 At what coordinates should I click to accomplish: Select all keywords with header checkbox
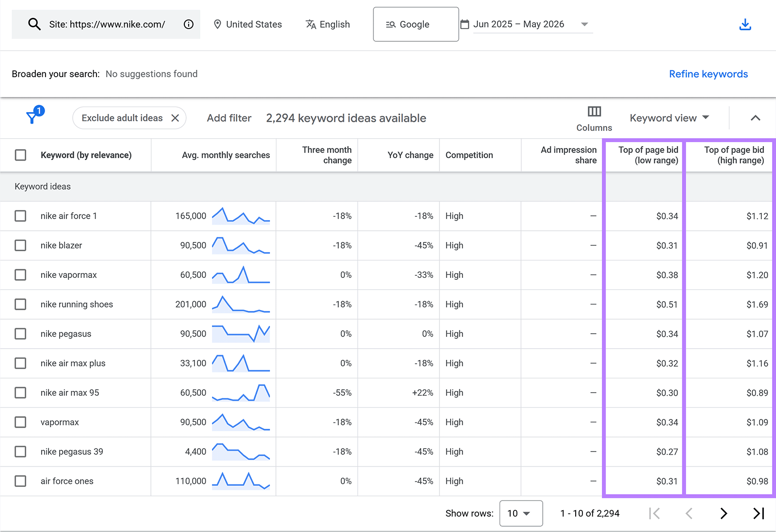20,155
